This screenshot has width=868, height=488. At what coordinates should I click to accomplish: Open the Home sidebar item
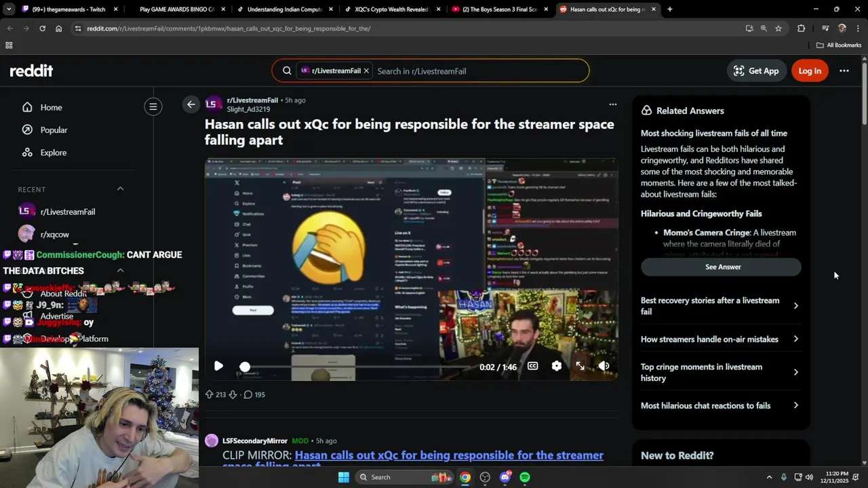click(42, 107)
